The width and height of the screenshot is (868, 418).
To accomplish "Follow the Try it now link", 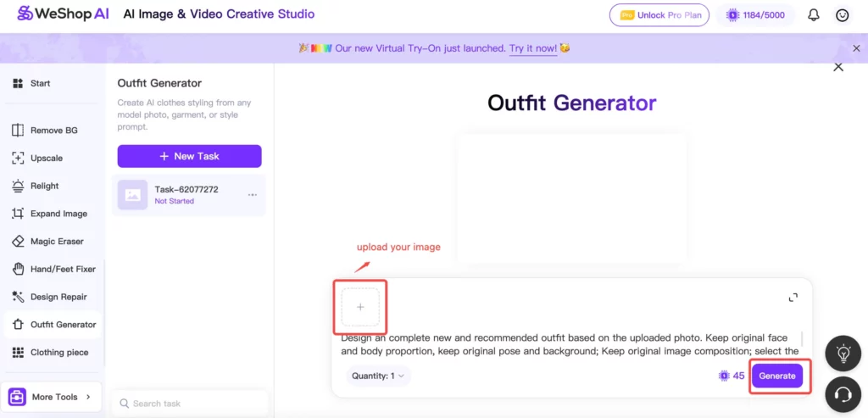I will (533, 48).
